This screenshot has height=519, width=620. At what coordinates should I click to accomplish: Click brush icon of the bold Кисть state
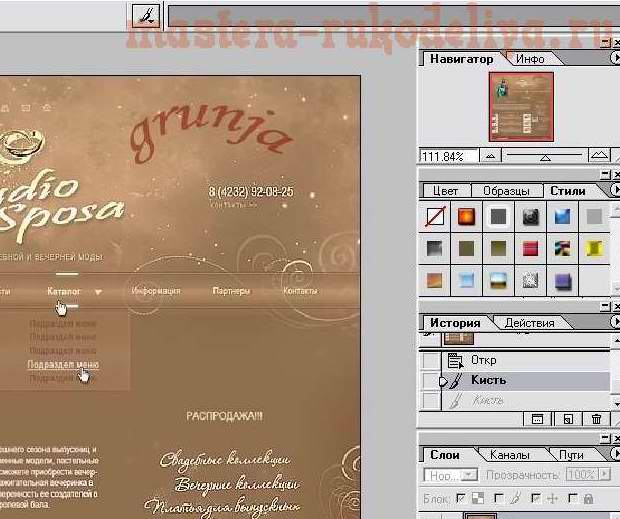click(x=455, y=381)
